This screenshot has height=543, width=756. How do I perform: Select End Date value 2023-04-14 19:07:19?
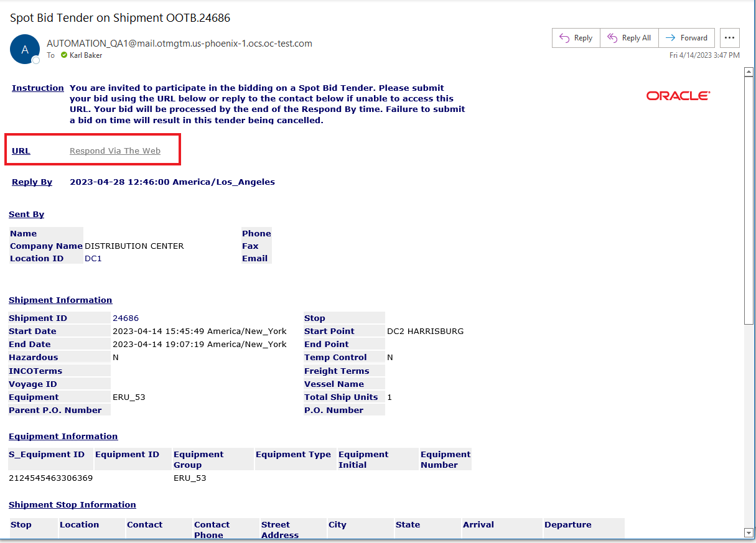pyautogui.click(x=200, y=344)
